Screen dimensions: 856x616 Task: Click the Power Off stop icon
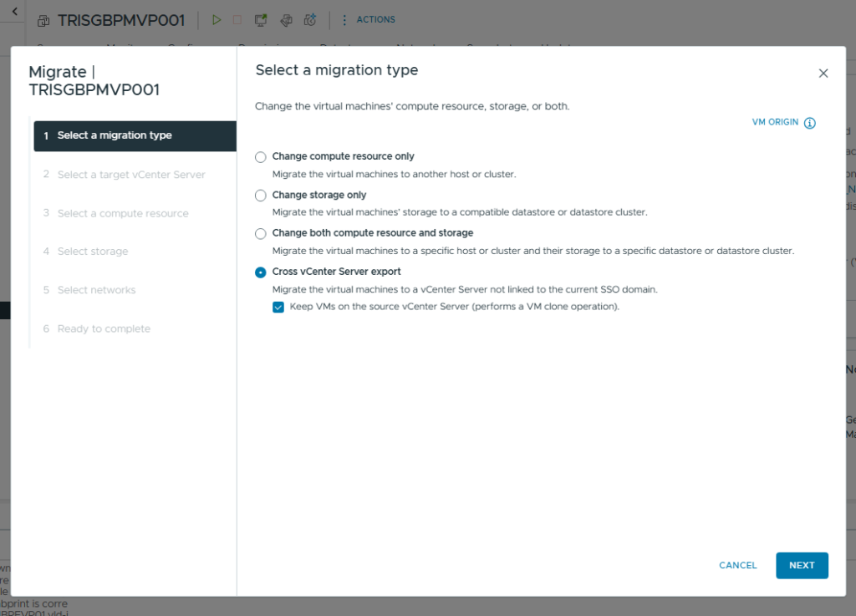pyautogui.click(x=237, y=20)
